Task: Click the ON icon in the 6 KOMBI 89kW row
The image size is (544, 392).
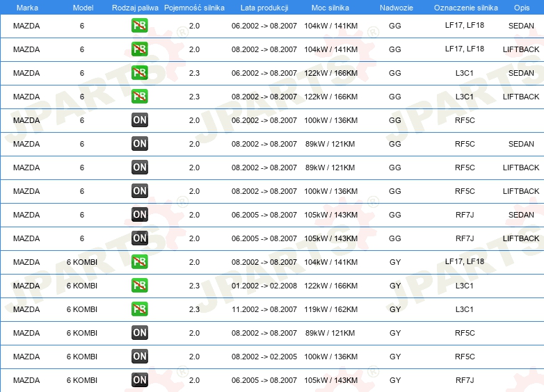Action: point(139,333)
